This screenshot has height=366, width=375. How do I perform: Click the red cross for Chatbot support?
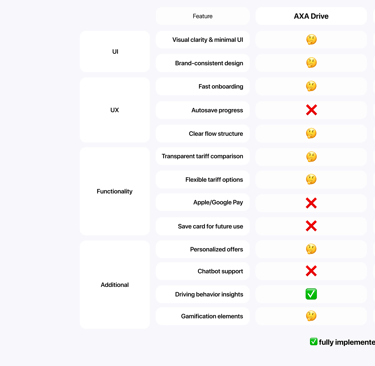[311, 271]
